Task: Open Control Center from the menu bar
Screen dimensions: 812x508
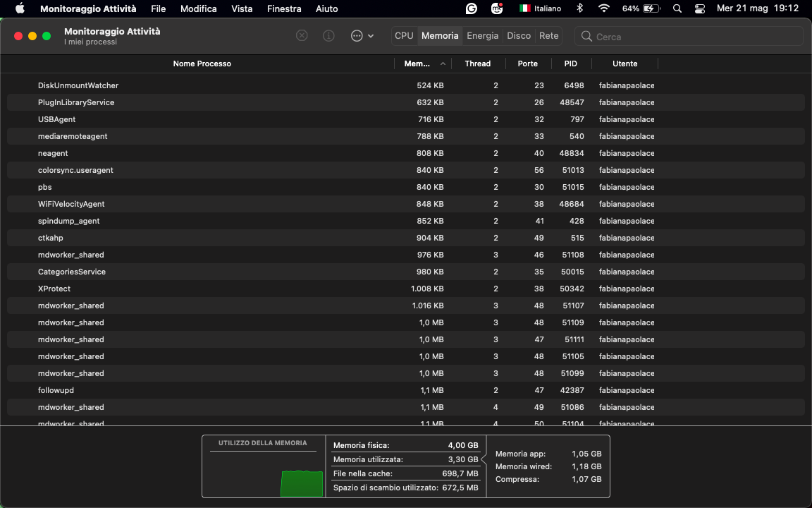Action: (x=699, y=8)
